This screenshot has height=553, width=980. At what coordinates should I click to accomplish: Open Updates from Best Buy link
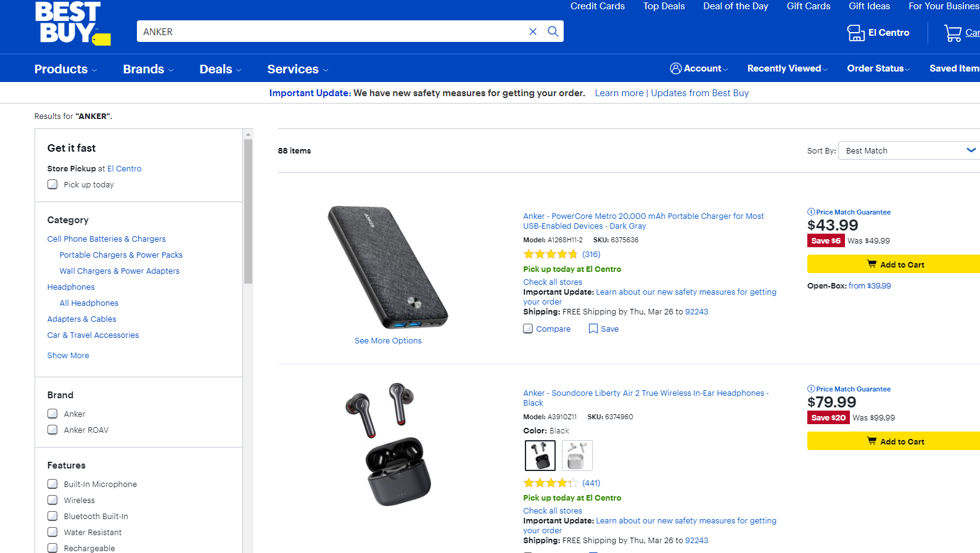[700, 93]
